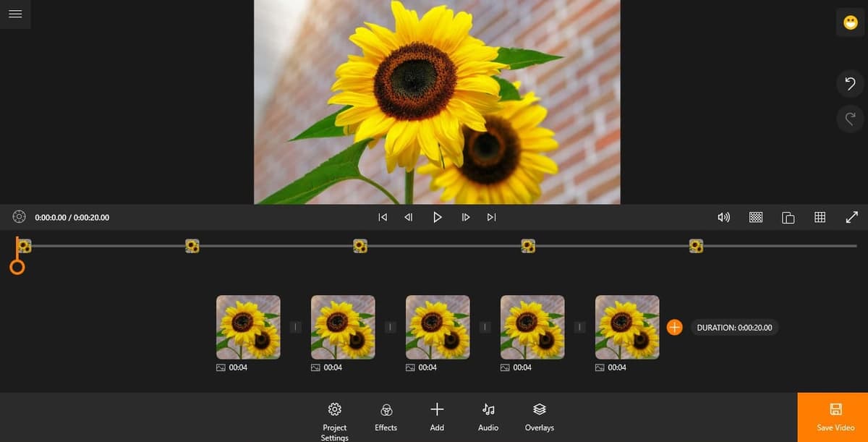The width and height of the screenshot is (868, 442).
Task: Click the orange plus button to add a clip
Action: click(x=674, y=328)
